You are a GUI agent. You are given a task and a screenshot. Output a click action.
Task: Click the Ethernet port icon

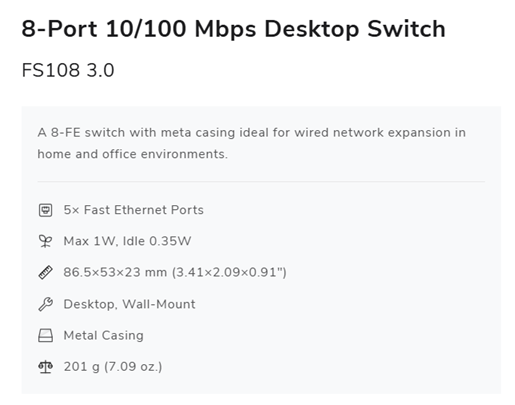45,210
